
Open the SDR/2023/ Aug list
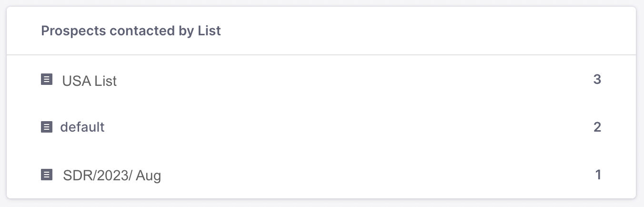[112, 176]
